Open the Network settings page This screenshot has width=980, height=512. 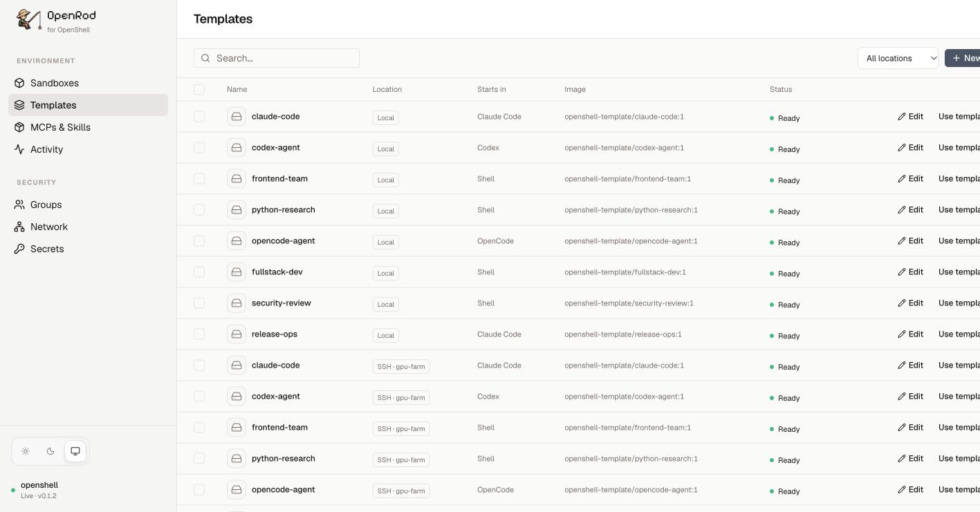click(88, 227)
